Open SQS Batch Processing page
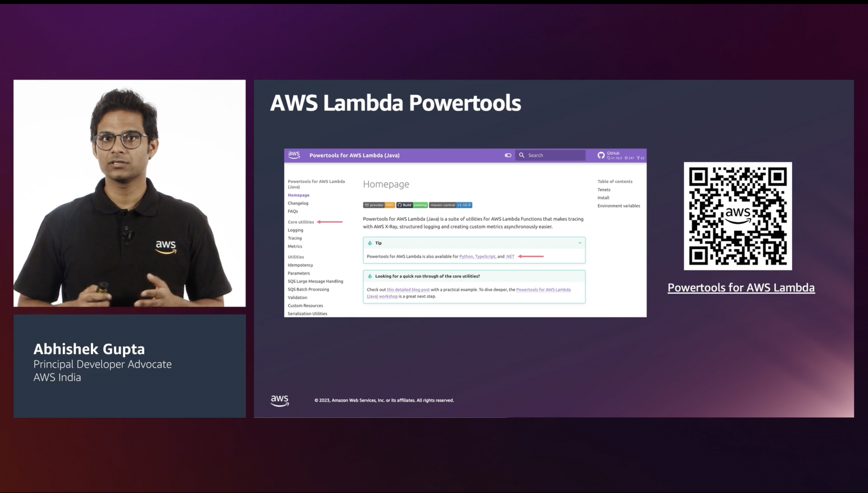The width and height of the screenshot is (868, 493). [x=308, y=289]
